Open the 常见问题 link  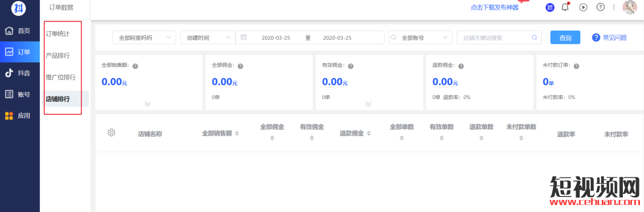point(609,38)
